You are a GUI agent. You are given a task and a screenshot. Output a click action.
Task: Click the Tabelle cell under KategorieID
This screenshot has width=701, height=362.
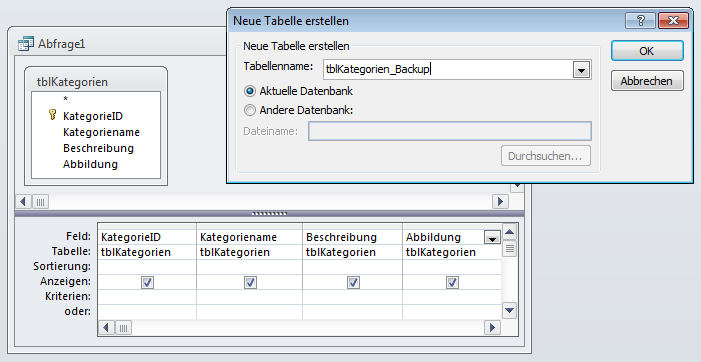147,253
